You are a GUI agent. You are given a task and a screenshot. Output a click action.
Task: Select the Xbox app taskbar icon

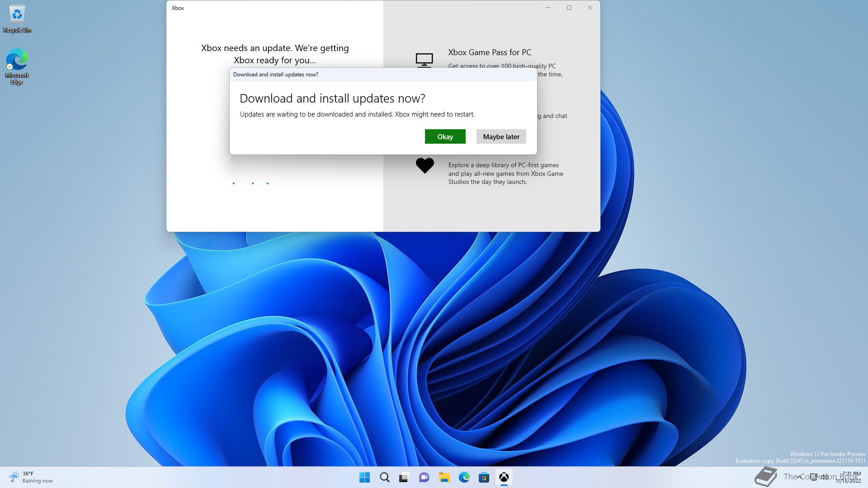504,477
